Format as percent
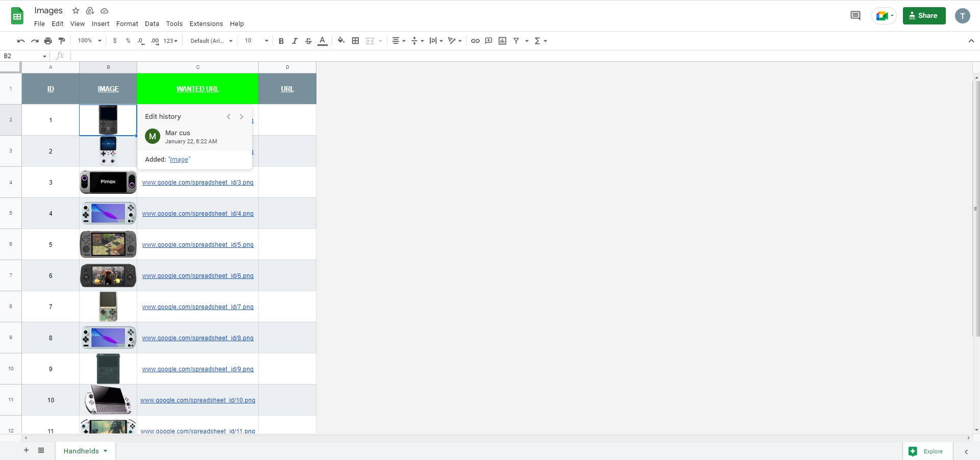Viewport: 980px width, 460px height. coord(128,41)
